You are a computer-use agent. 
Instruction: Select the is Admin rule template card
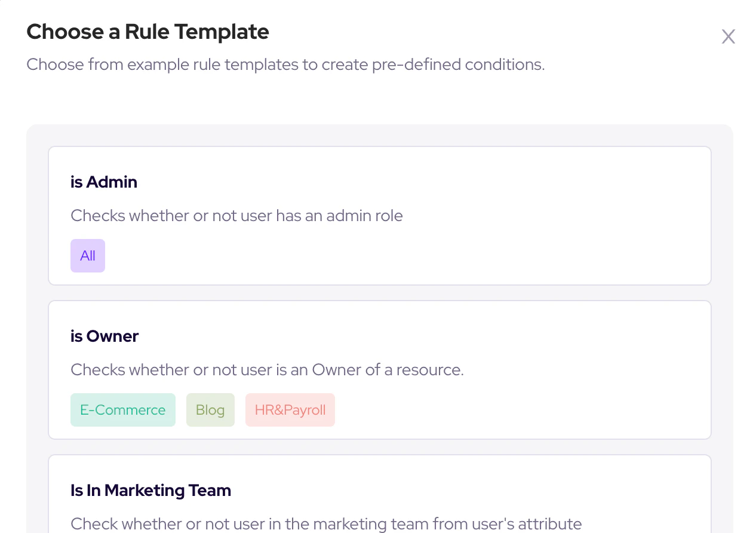coord(379,216)
